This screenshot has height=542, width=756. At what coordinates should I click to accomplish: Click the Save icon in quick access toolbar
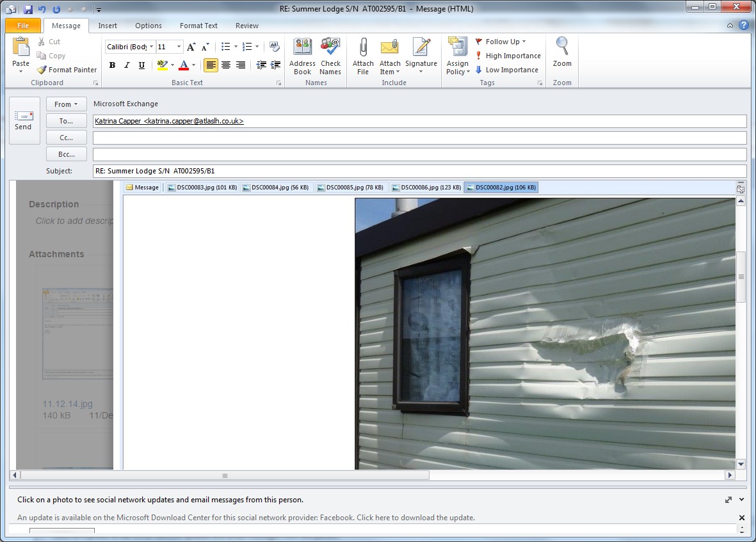tap(28, 9)
